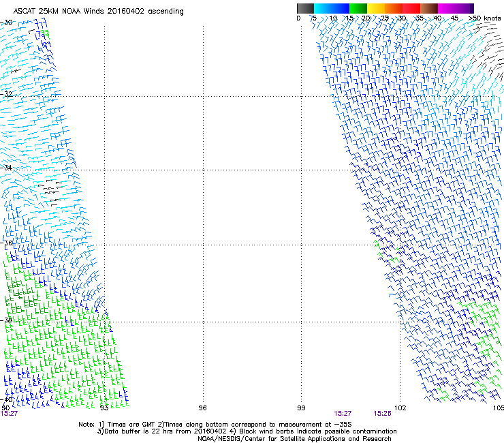Click the '>50 knots' scale label
Image resolution: width=504 pixels, height=443 pixels.
coord(485,18)
